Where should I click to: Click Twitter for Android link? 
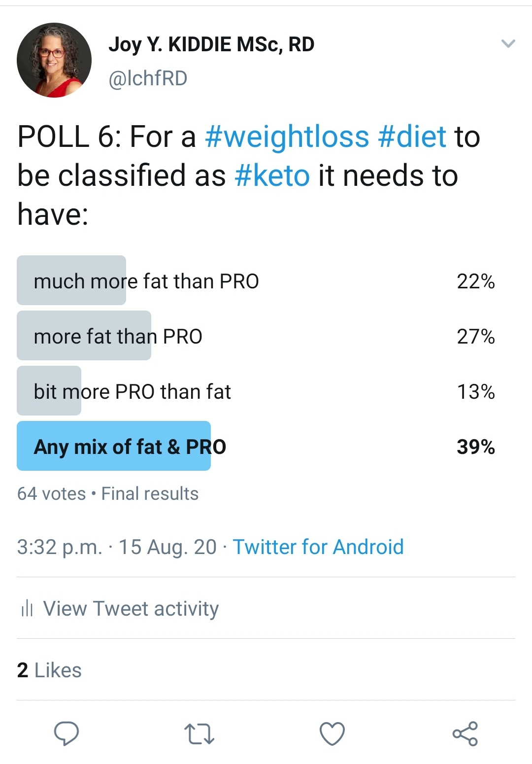[318, 547]
